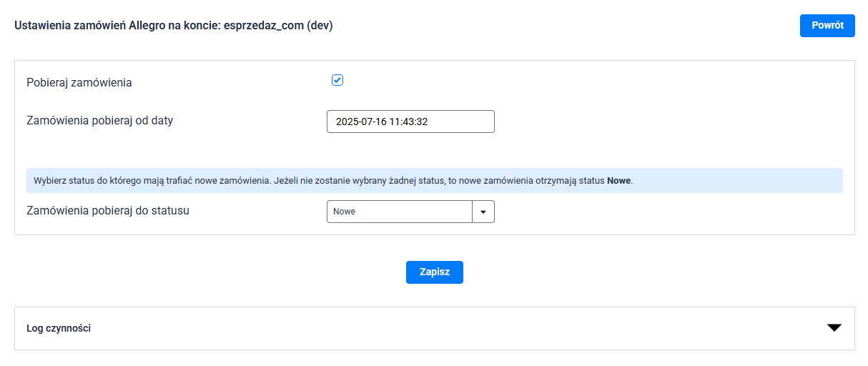Click the 'Pobieraj zamówienia' label text
The height and width of the screenshot is (366, 868).
point(79,82)
